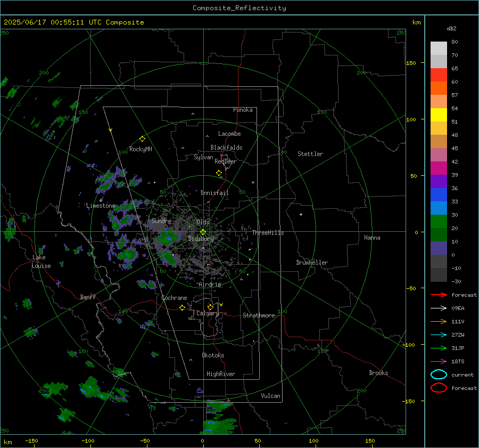Click the cyan 27ZW arrow in legend
The height and width of the screenshot is (448, 479).
[x=439, y=335]
